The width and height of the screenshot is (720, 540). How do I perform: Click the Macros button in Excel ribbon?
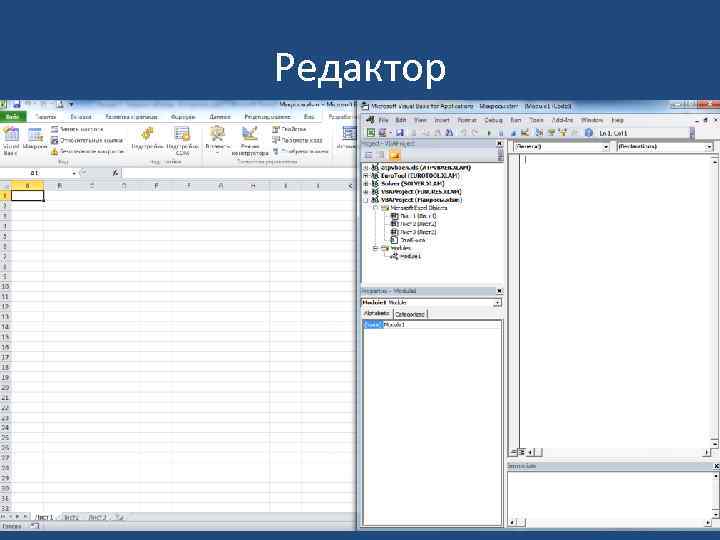[x=35, y=139]
